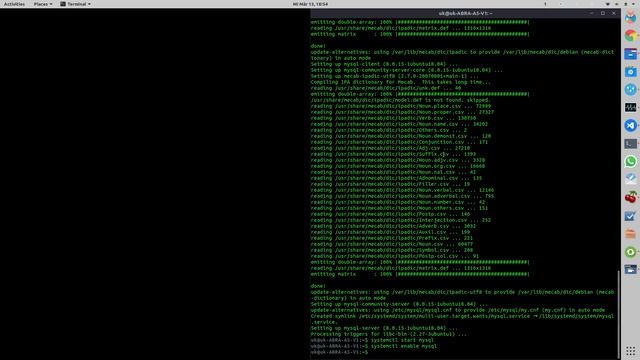Switch to Terminal via dock icon

(x=630, y=143)
